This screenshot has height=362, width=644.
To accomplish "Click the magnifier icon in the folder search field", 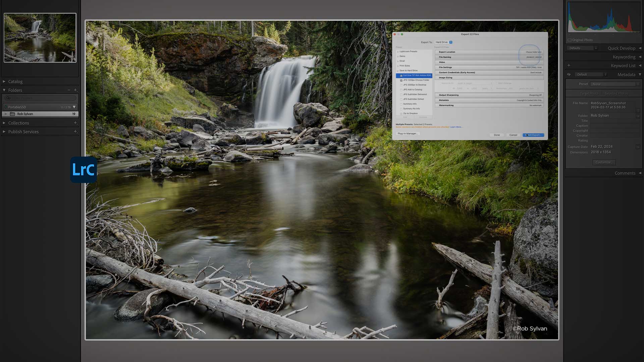I will (8, 98).
